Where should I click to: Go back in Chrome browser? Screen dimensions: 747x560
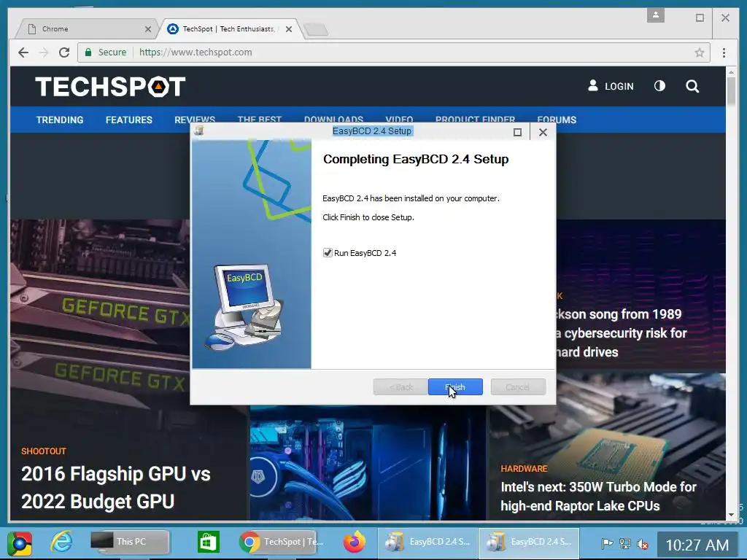23,52
